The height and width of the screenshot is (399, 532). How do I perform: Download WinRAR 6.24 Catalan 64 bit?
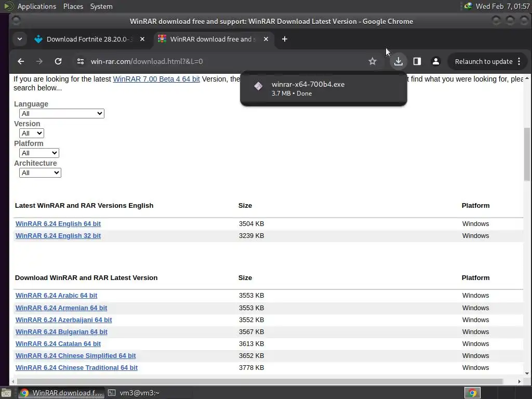click(58, 343)
